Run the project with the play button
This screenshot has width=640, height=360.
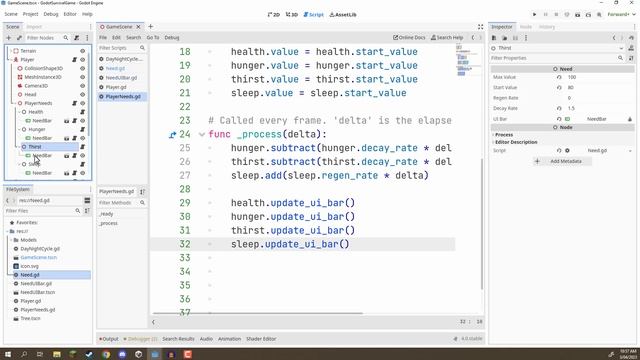pos(534,15)
